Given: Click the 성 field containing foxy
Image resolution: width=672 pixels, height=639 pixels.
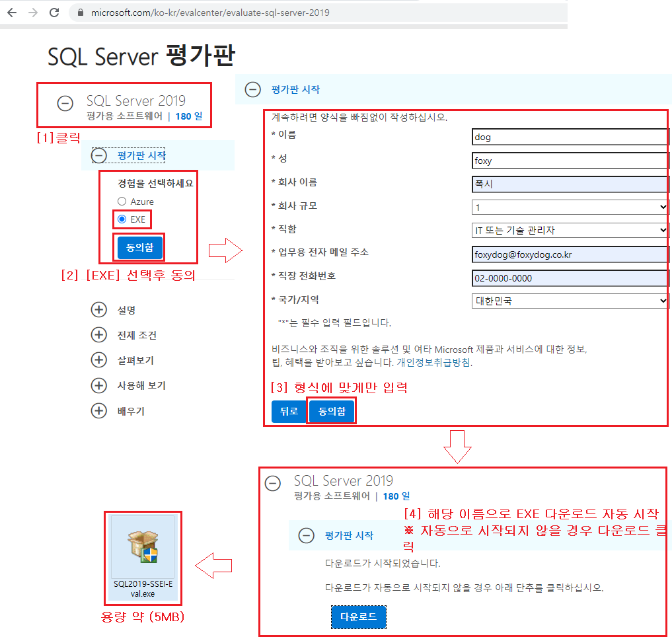Looking at the screenshot, I should (x=570, y=161).
